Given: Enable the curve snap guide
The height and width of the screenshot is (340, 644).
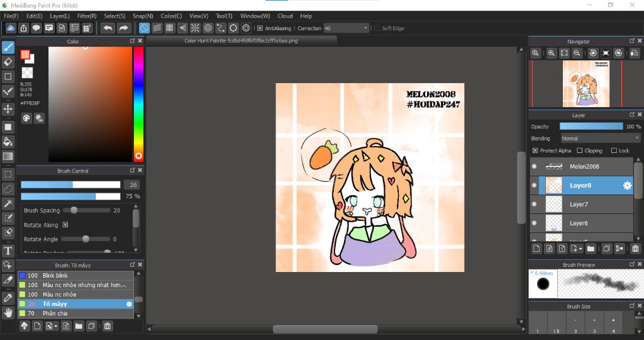Looking at the screenshot, I should point(221,28).
